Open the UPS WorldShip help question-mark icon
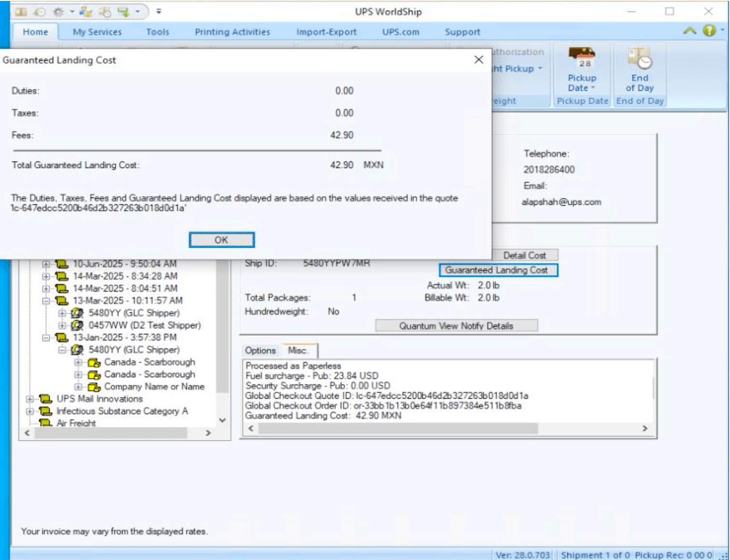The width and height of the screenshot is (730, 560). (709, 30)
